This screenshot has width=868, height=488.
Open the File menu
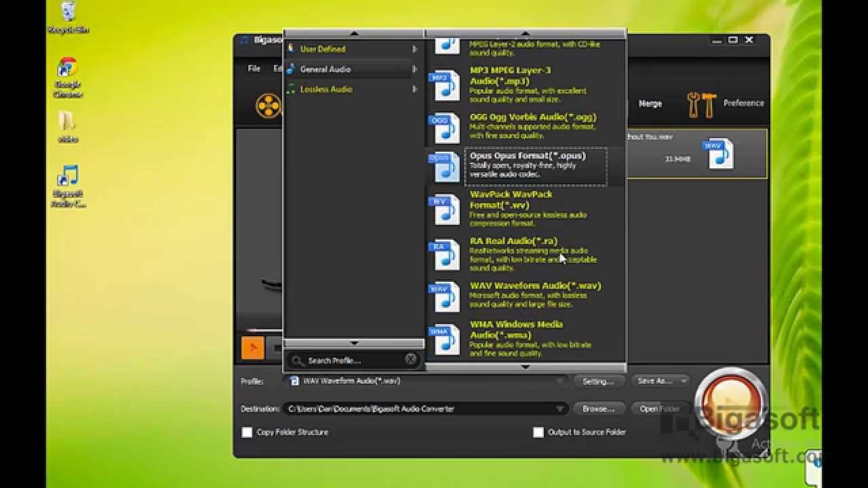(x=254, y=68)
